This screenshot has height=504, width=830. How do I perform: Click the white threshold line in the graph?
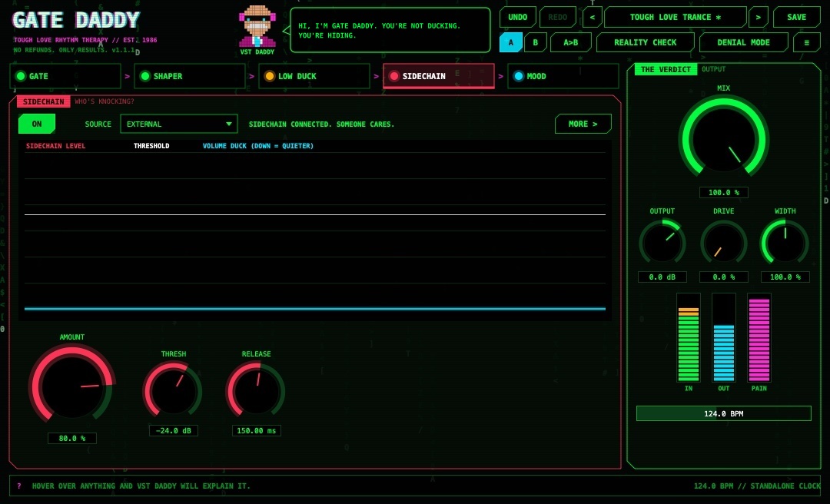(x=315, y=214)
